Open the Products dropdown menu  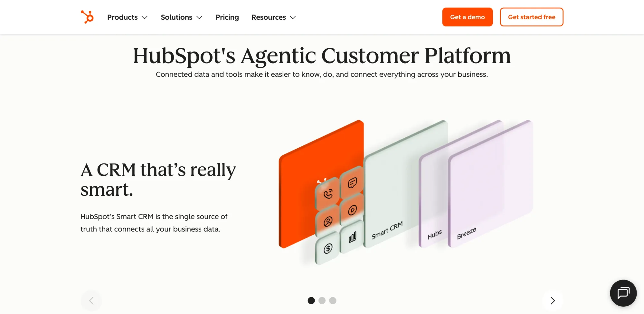[x=127, y=17]
